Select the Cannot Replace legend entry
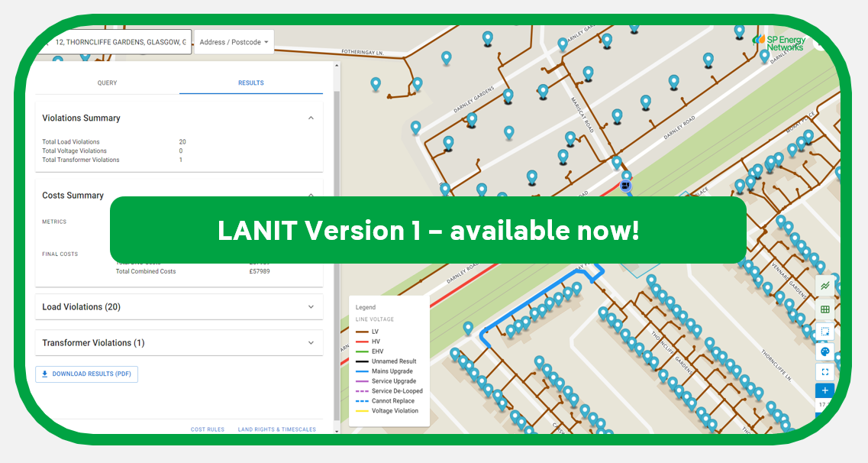This screenshot has width=868, height=463. tap(385, 401)
